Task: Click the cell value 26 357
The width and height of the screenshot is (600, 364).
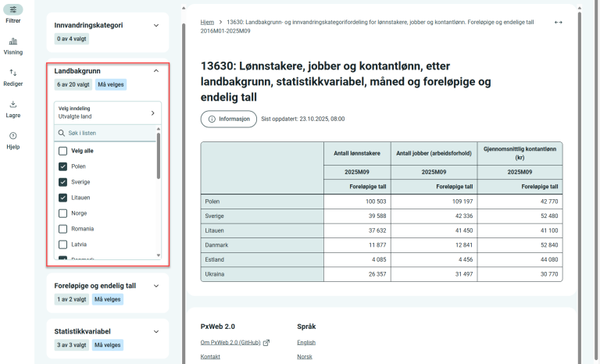Action: pyautogui.click(x=377, y=274)
